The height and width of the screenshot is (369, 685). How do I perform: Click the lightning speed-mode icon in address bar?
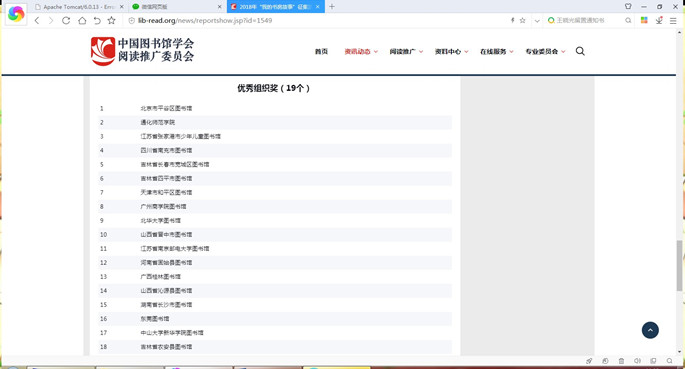(512, 21)
